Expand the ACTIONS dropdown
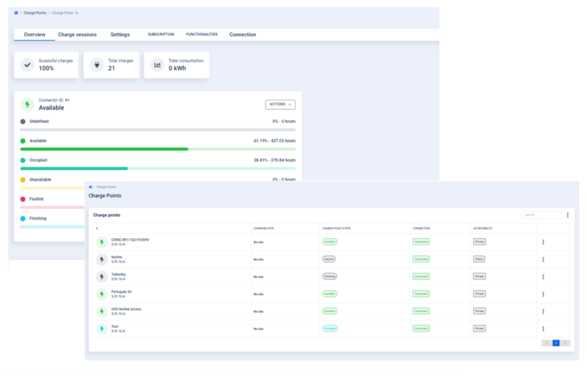The width and height of the screenshot is (588, 374). 280,104
